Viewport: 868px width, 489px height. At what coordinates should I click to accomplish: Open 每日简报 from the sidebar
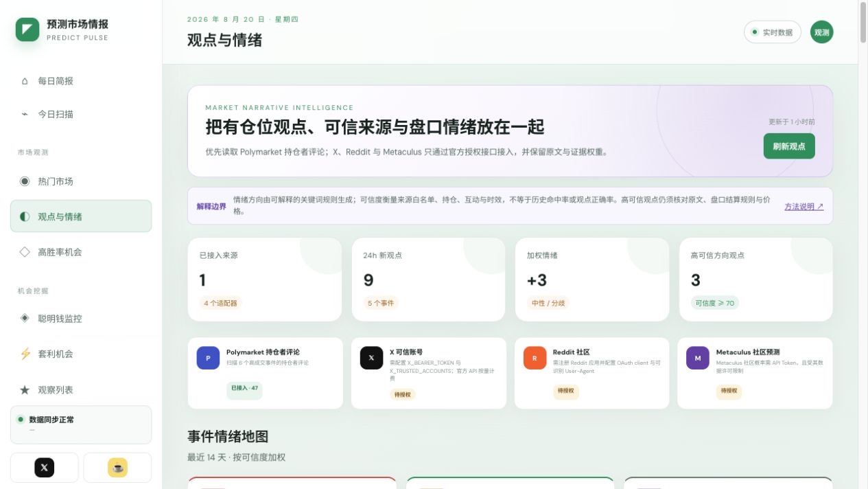pyautogui.click(x=81, y=81)
